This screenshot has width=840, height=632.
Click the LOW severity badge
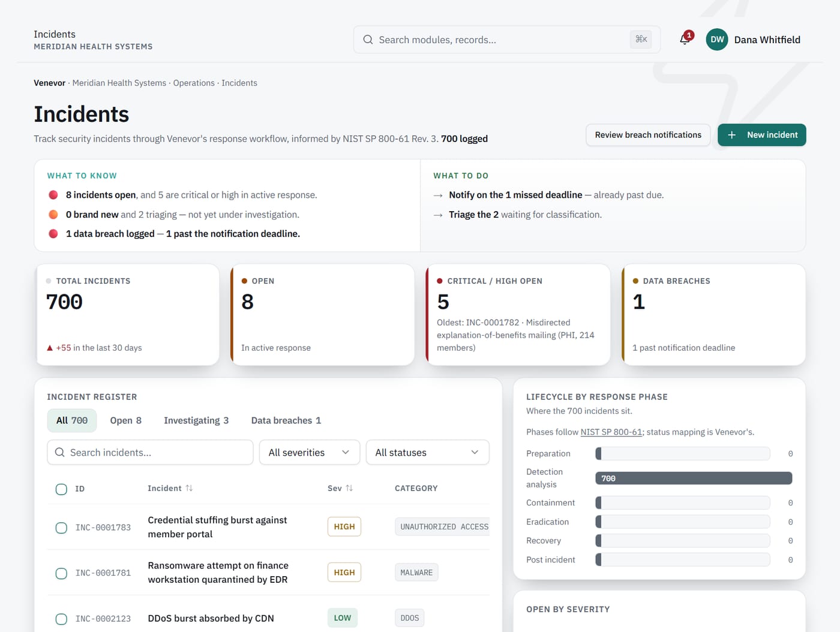(x=343, y=618)
